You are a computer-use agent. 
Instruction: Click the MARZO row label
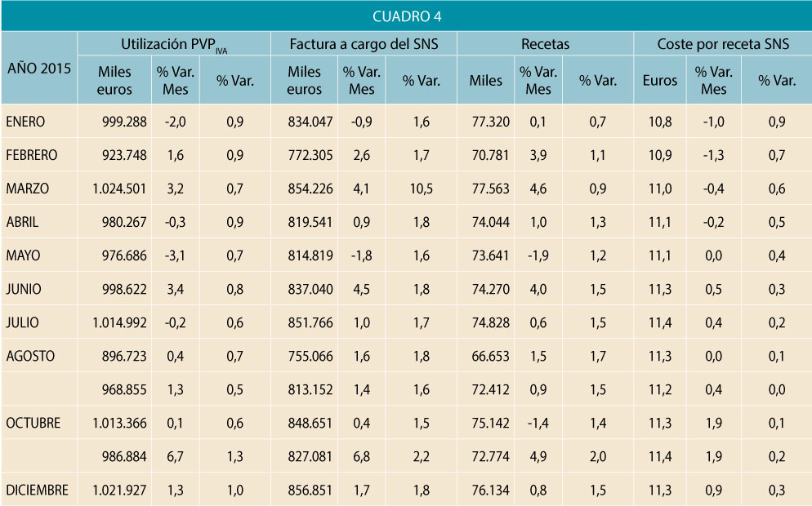pos(27,189)
